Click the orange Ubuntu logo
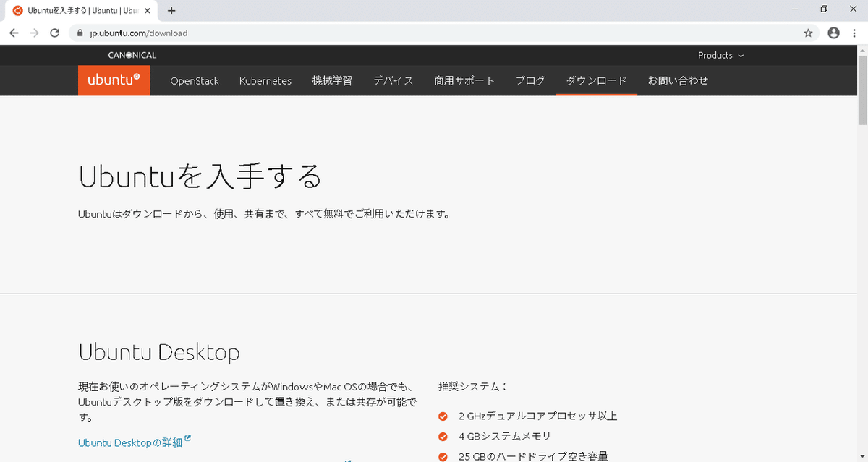This screenshot has height=462, width=868. [114, 80]
